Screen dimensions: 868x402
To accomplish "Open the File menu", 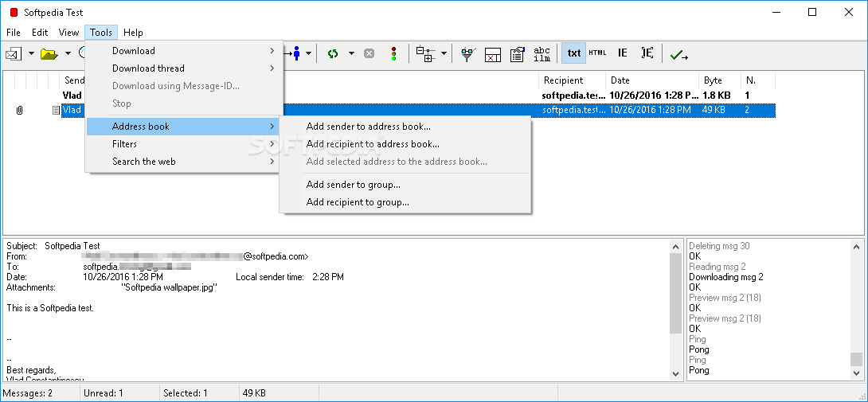I will pos(14,33).
